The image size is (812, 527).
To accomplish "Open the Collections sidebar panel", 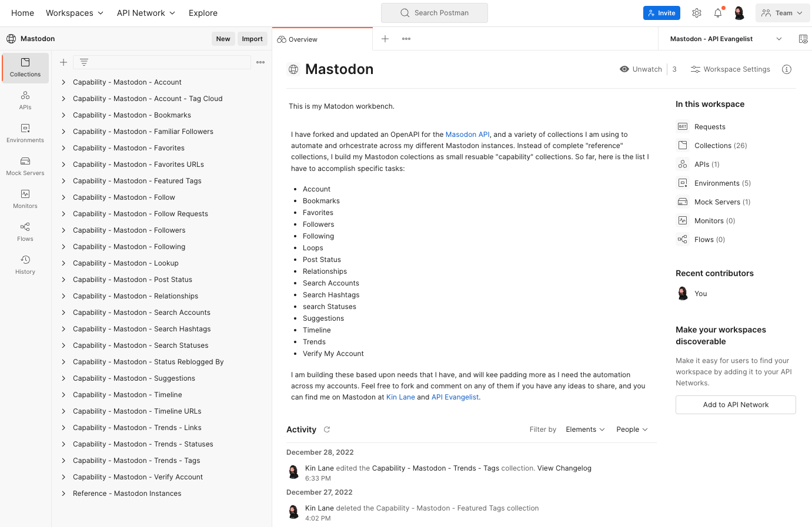I will pos(25,68).
